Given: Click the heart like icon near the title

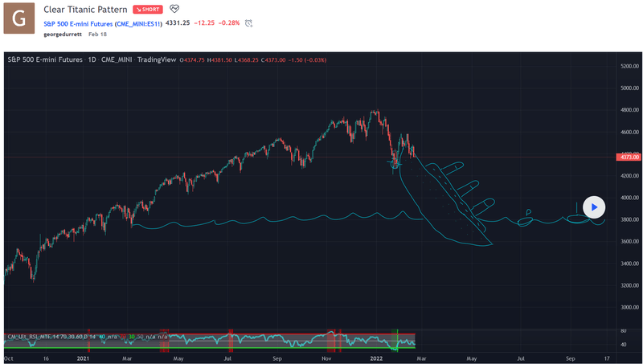Looking at the screenshot, I should tap(174, 9).
